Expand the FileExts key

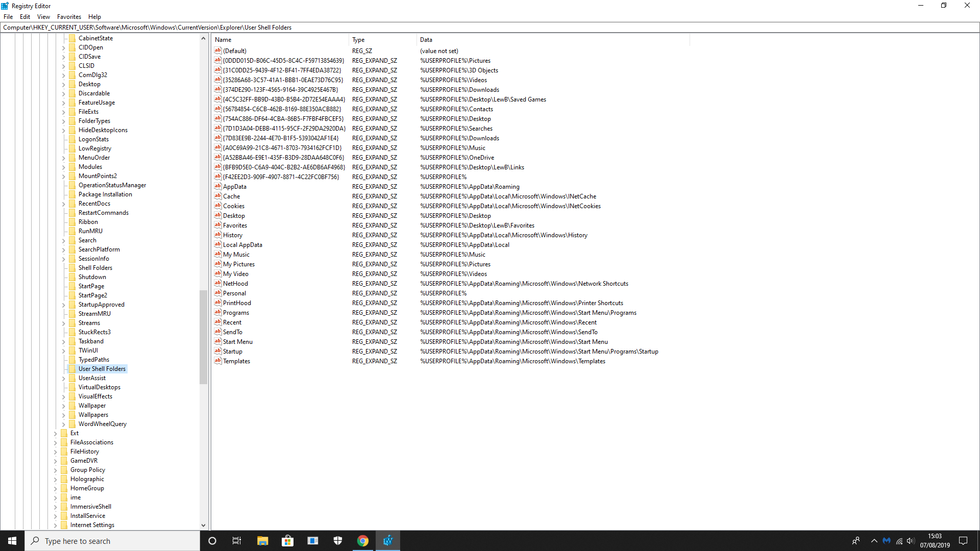pos(64,112)
